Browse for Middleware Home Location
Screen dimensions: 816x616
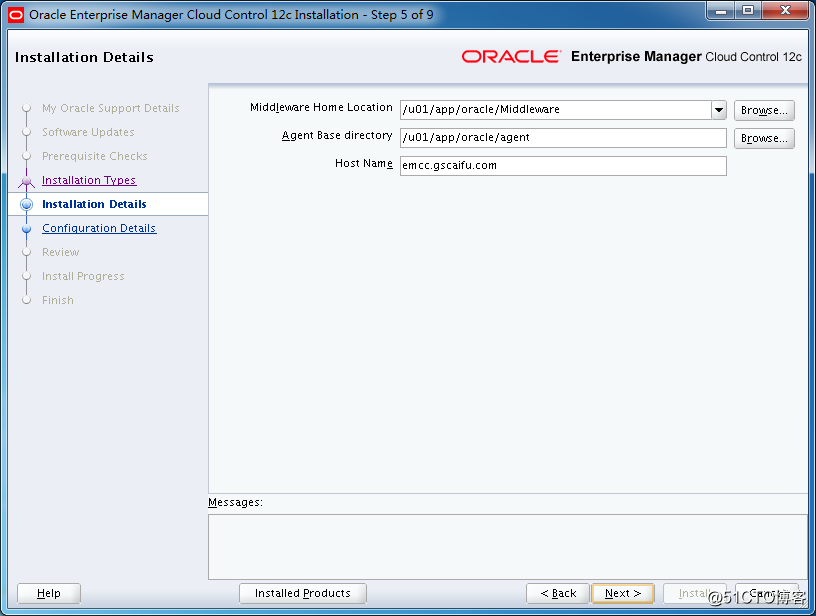764,110
